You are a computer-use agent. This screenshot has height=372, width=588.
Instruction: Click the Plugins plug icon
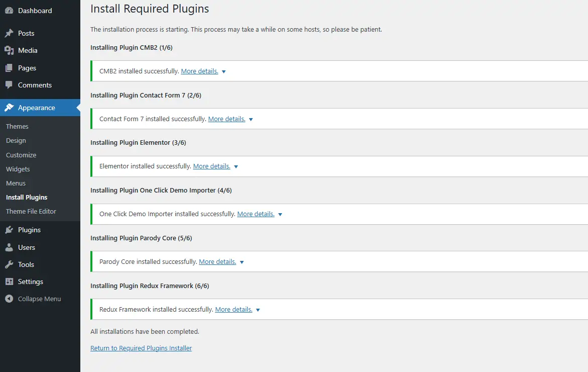(x=9, y=230)
